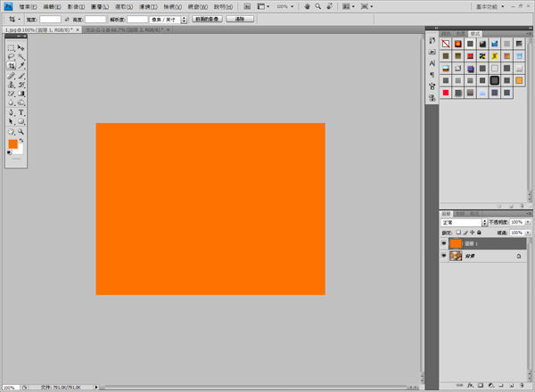
Task: Click the 清除 (Clear) button
Action: (x=238, y=18)
